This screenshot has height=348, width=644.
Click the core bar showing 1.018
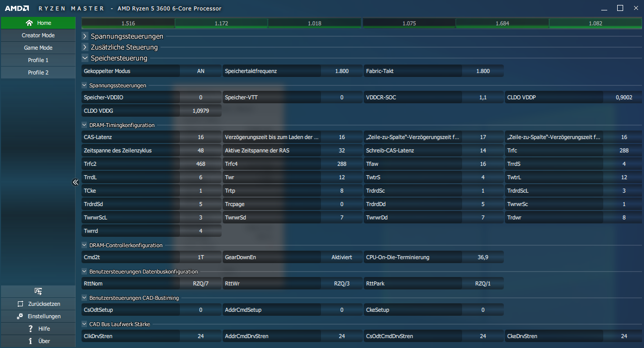click(315, 23)
